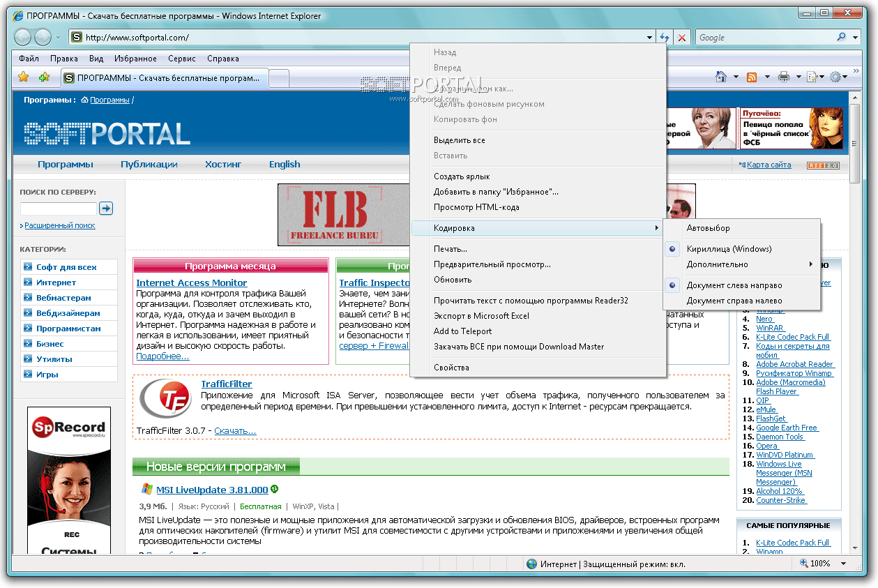The image size is (878, 588).
Task: Click the SpRecord advertisement banner
Action: point(70,481)
